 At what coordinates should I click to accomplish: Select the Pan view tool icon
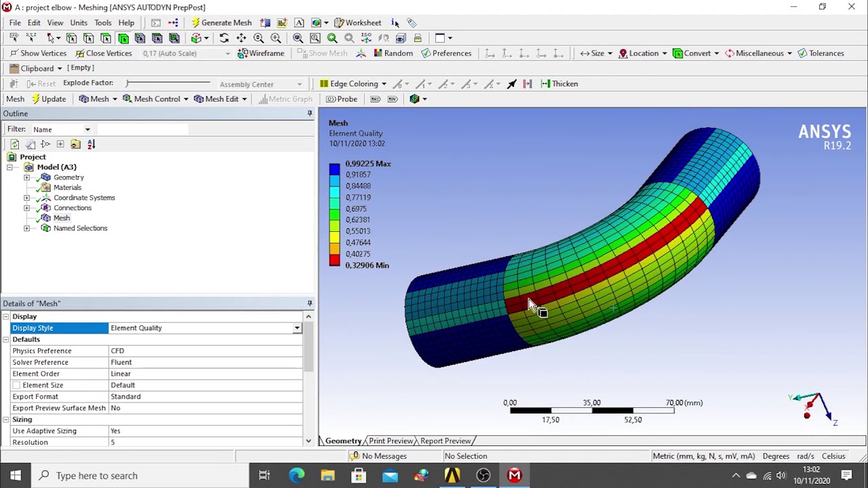click(241, 38)
